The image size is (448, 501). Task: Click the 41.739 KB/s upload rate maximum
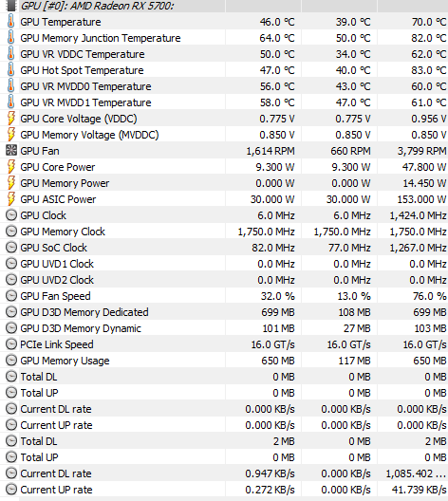coord(420,490)
